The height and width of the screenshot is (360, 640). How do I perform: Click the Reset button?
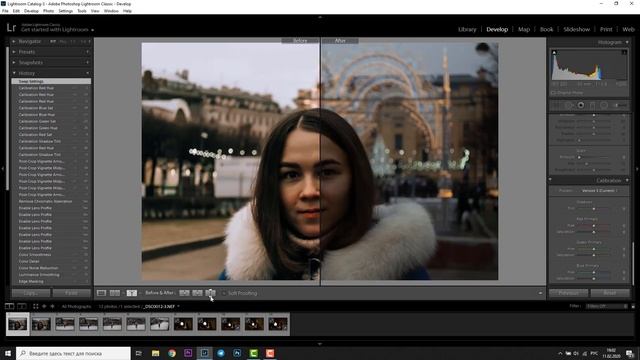[610, 293]
